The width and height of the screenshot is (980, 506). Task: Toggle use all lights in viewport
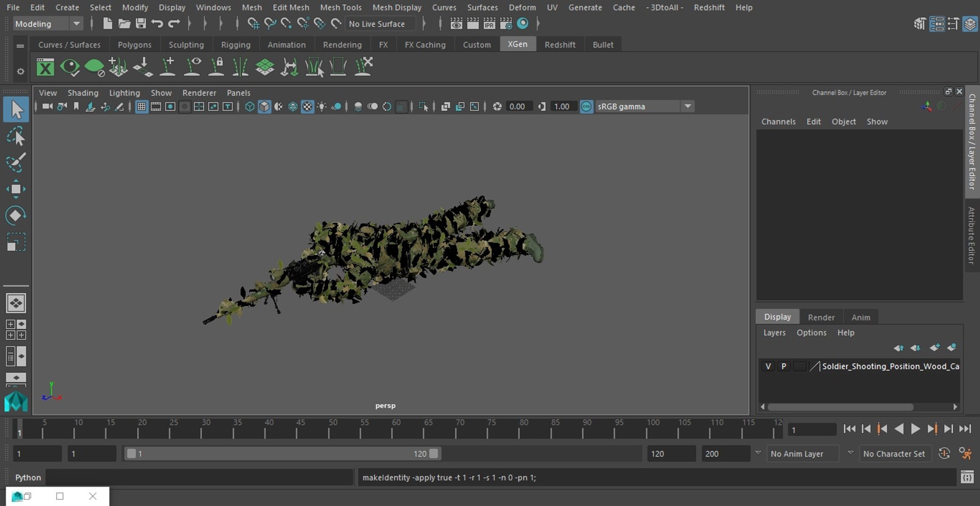click(322, 106)
